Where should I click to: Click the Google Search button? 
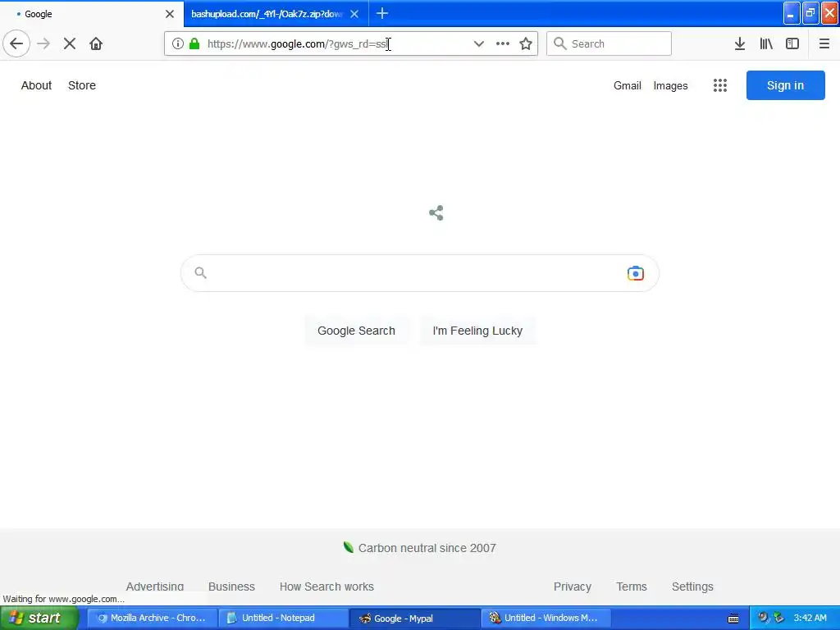[x=356, y=331]
